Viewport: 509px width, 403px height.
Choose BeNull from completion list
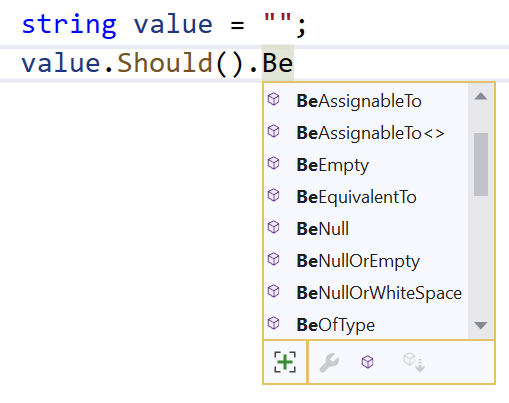(x=366, y=229)
